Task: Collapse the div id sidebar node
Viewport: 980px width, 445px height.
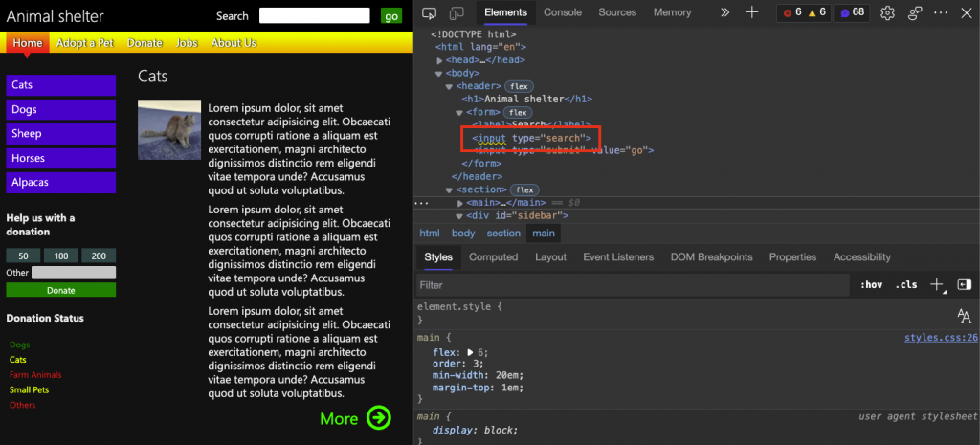Action: (x=459, y=216)
